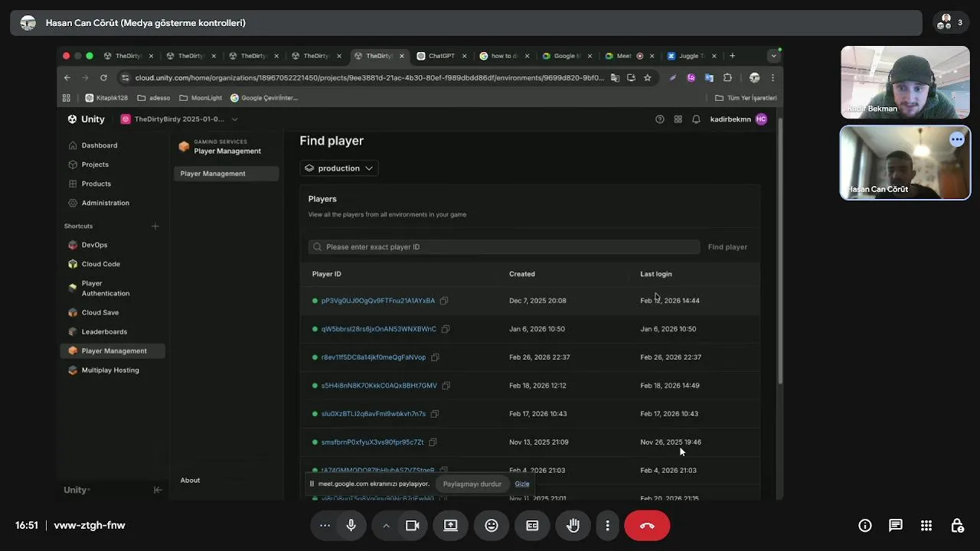The height and width of the screenshot is (551, 980).
Task: Open Unity apps grid icon in header
Action: pyautogui.click(x=678, y=119)
